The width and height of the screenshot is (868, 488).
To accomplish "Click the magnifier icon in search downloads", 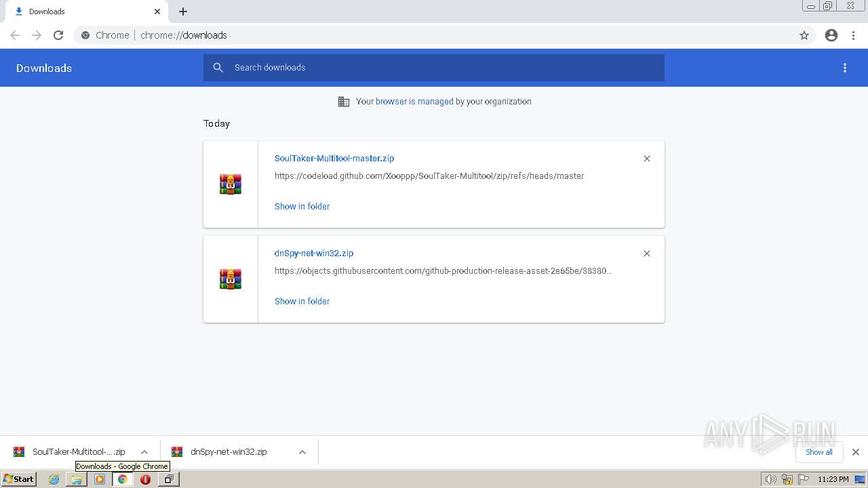I will [218, 68].
